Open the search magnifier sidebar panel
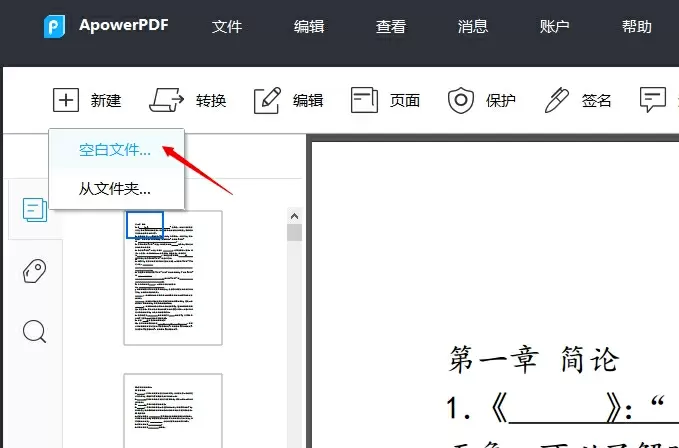Image resolution: width=679 pixels, height=448 pixels. pos(35,332)
